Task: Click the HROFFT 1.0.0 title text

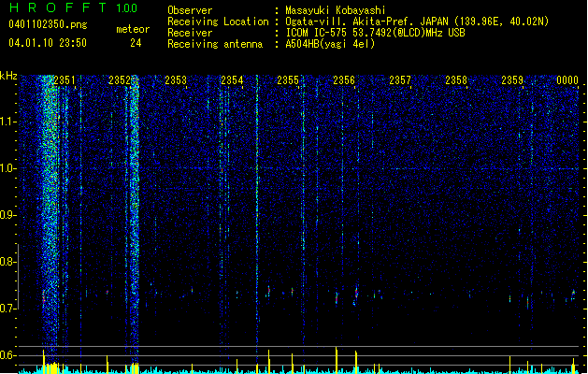Action: tap(74, 7)
